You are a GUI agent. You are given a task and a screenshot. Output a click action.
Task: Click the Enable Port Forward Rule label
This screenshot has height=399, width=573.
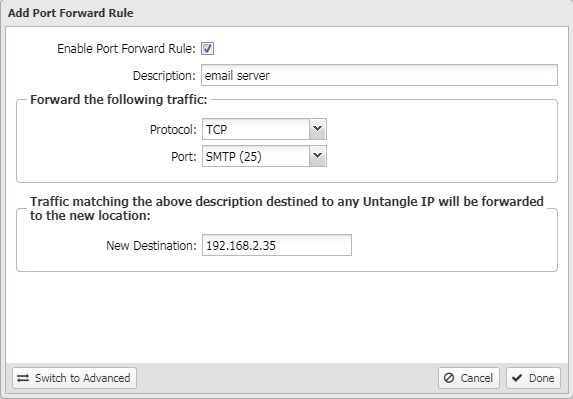[x=126, y=49]
